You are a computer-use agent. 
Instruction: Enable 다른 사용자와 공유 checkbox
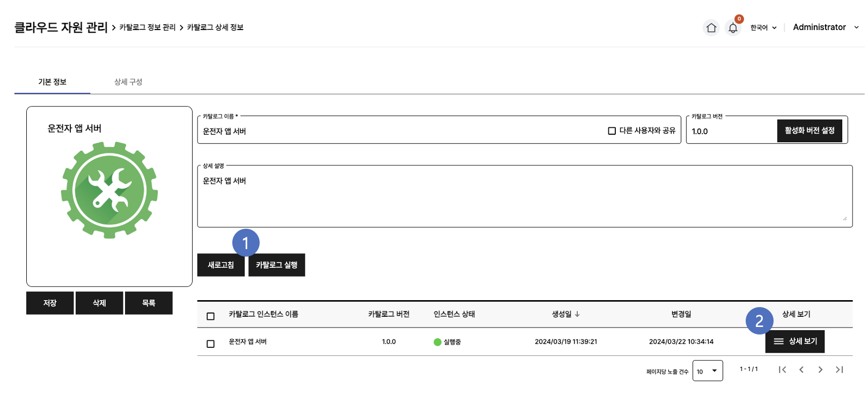612,131
